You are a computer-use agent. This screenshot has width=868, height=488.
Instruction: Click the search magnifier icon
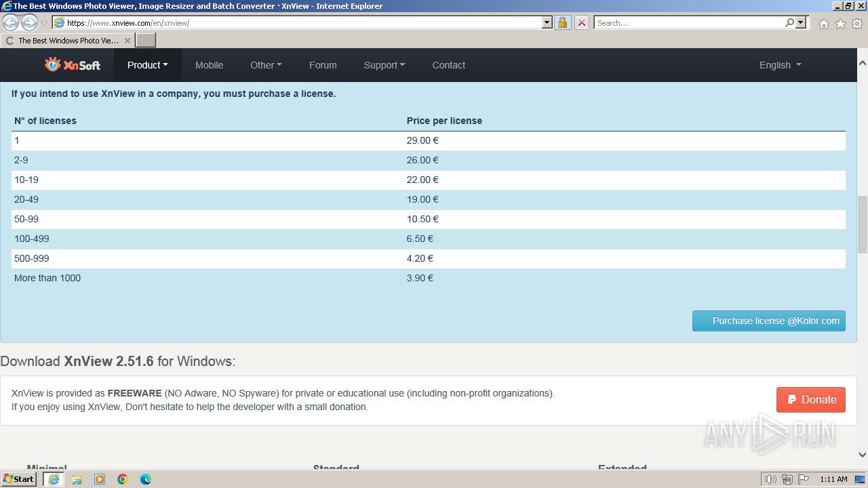point(789,22)
